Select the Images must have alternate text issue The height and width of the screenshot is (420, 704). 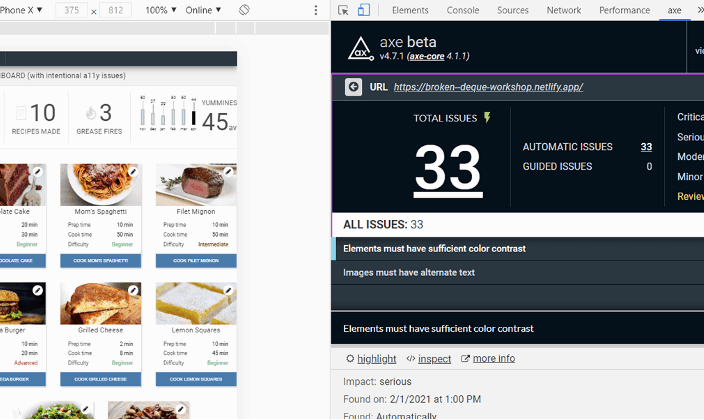click(408, 272)
